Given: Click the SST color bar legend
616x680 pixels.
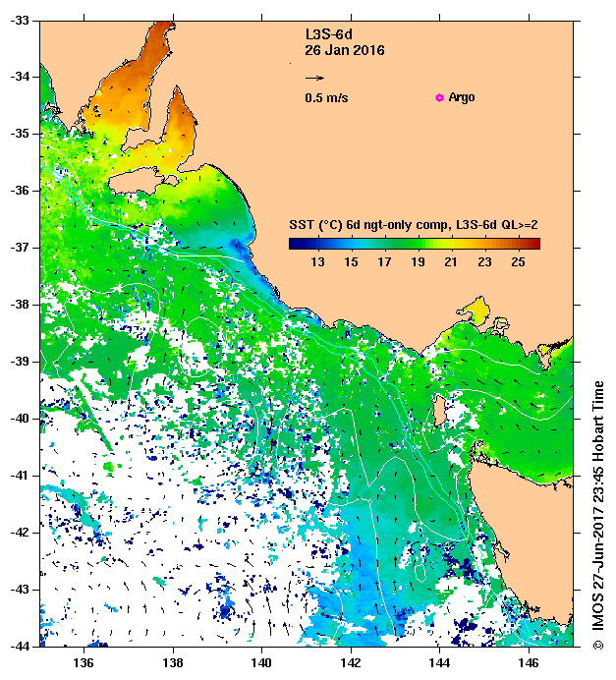Looking at the screenshot, I should pyautogui.click(x=415, y=244).
